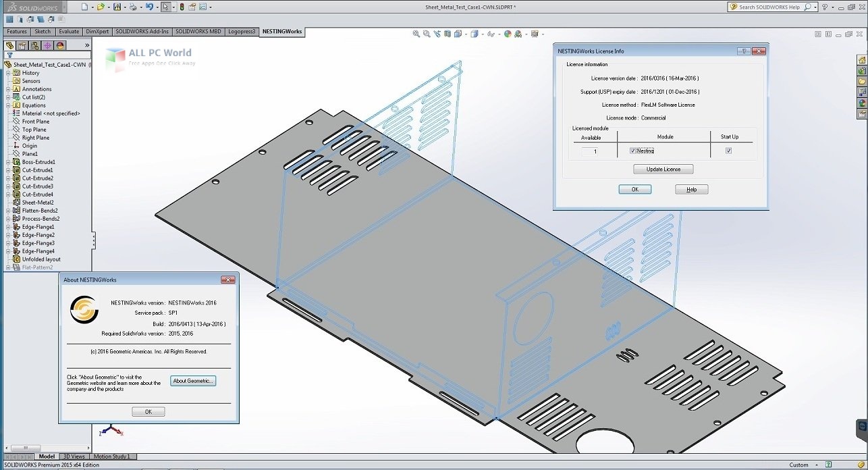868x470 pixels.
Task: Expand the Cut list(2) node
Action: [x=8, y=97]
